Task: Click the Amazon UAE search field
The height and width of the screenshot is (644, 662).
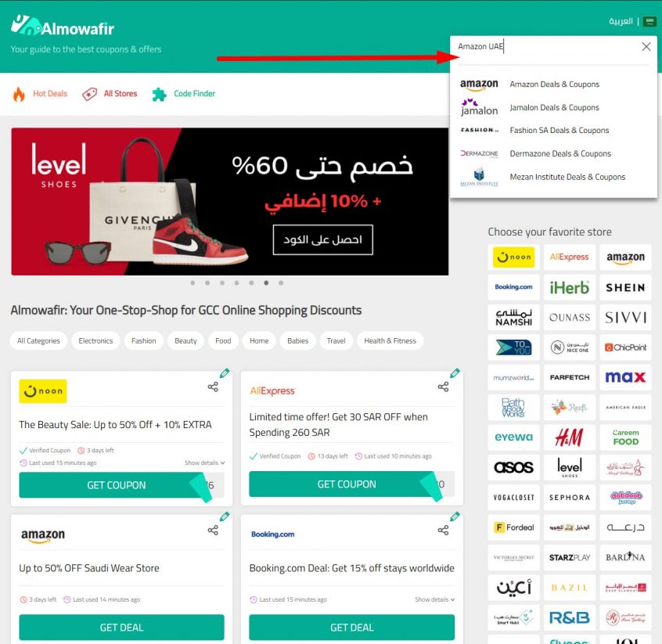Action: (x=547, y=46)
